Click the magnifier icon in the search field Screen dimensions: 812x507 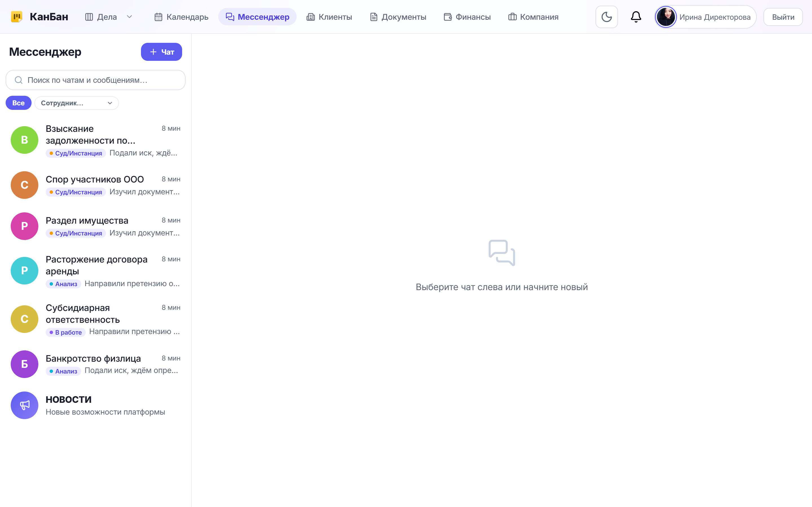[x=18, y=80]
